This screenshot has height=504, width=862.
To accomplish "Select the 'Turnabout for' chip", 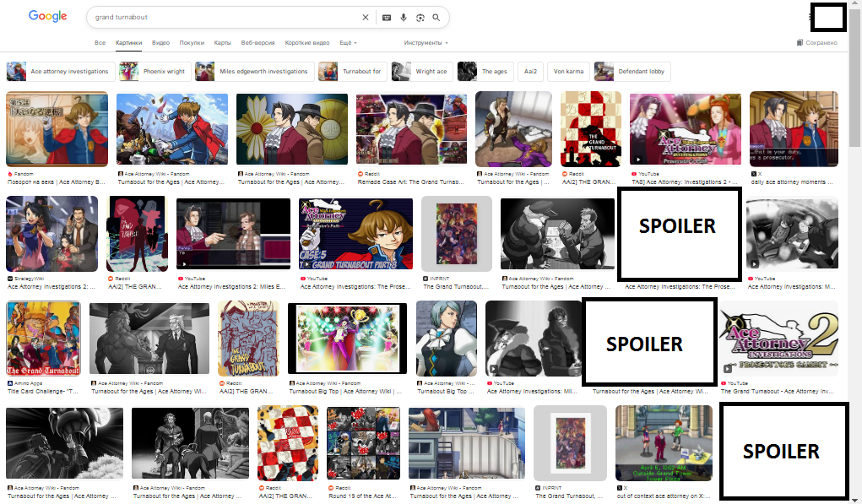I will (353, 72).
